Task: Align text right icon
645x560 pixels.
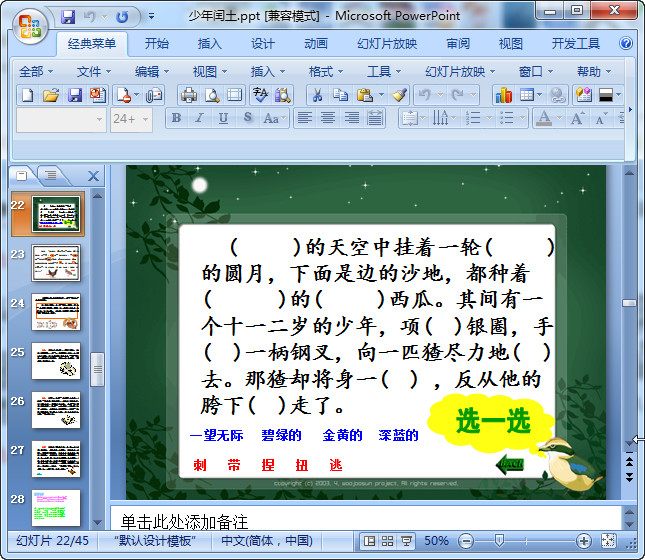Action: point(352,119)
